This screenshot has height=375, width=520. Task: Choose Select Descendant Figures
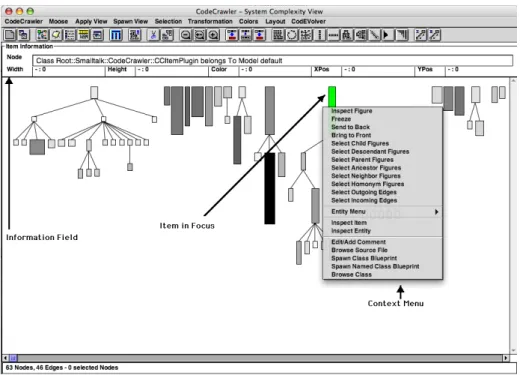coord(383,151)
